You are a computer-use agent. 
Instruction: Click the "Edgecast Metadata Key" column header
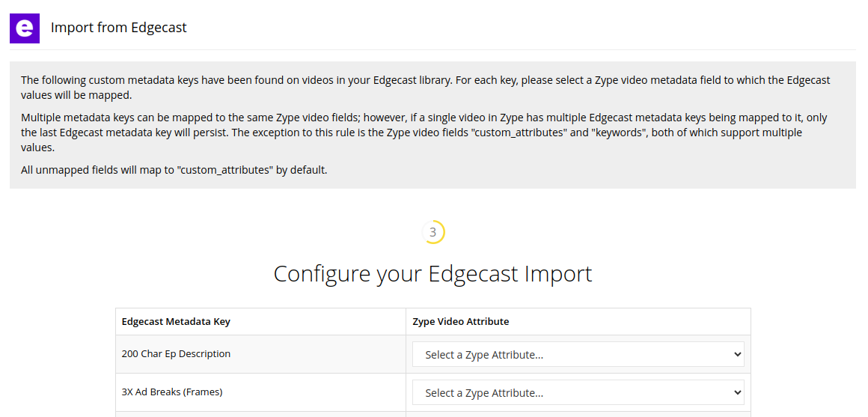point(176,322)
